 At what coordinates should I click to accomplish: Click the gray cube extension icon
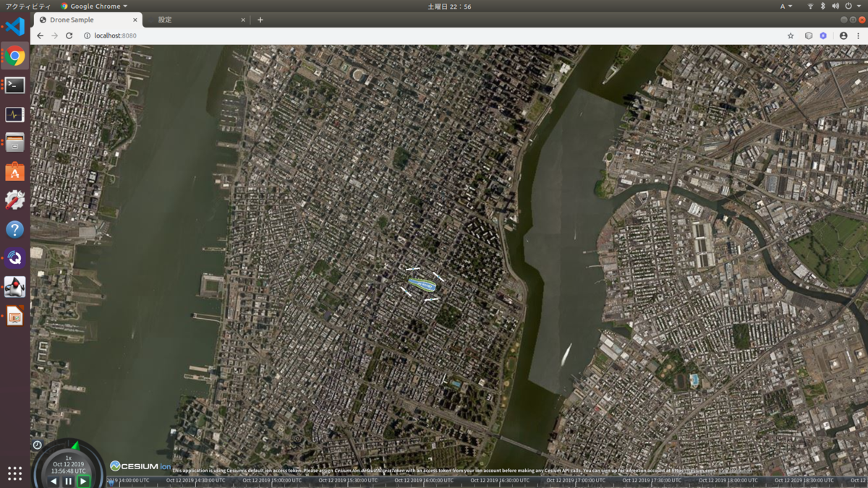coord(809,35)
